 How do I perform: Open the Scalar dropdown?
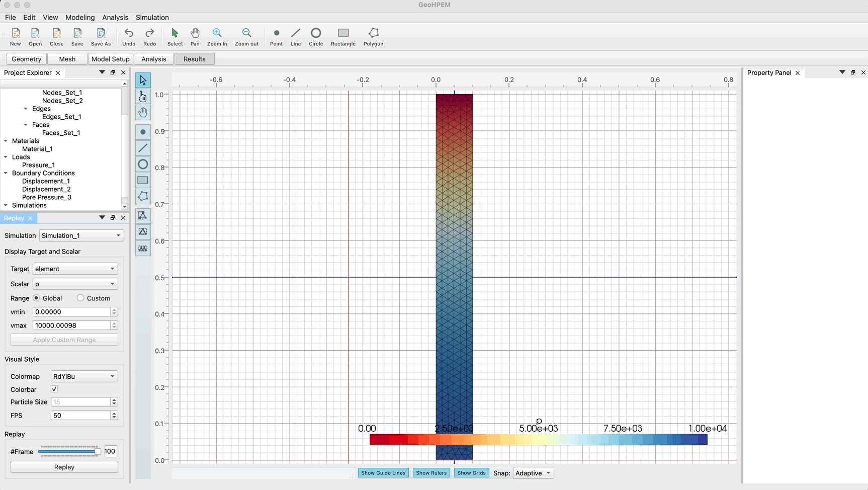point(75,284)
